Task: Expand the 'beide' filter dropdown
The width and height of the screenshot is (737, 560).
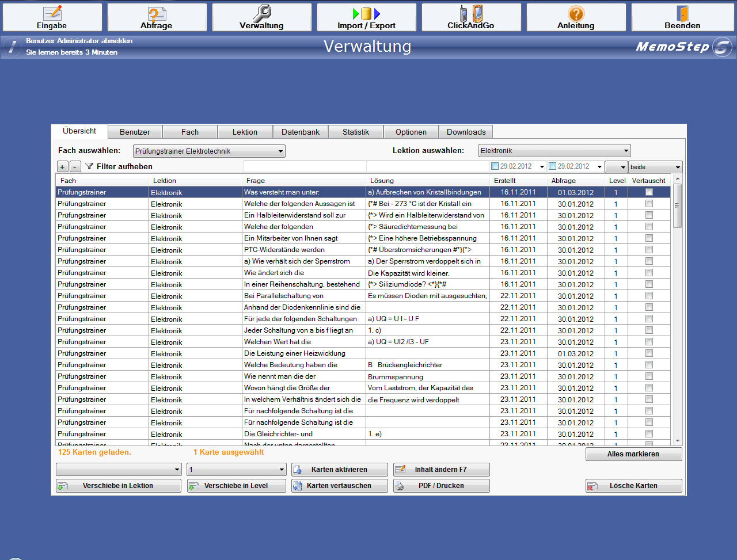Action: coord(677,167)
